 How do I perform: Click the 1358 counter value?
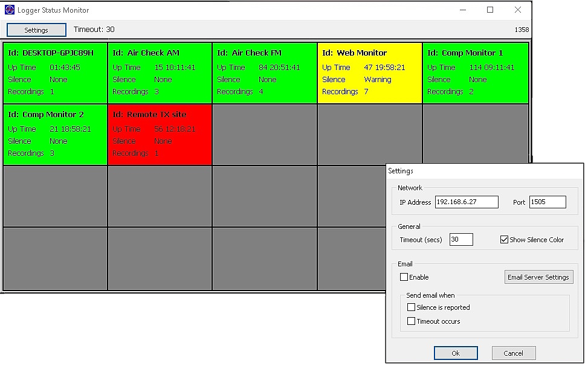point(522,30)
